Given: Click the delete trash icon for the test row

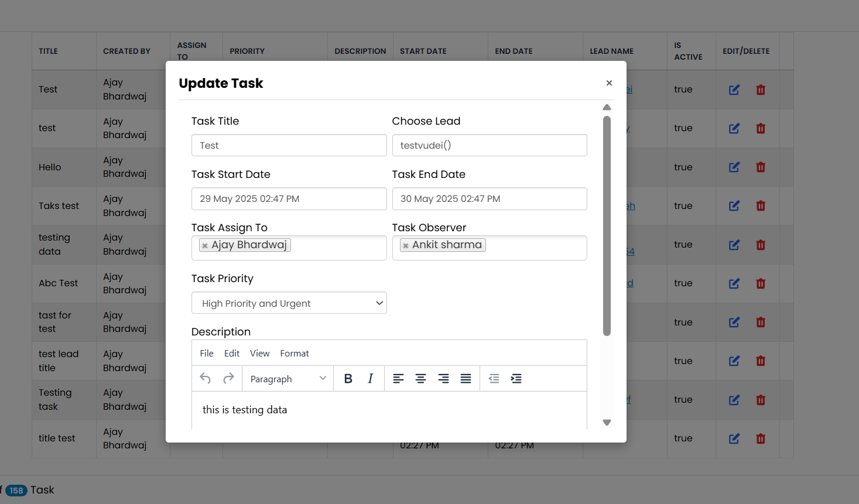Looking at the screenshot, I should (760, 128).
